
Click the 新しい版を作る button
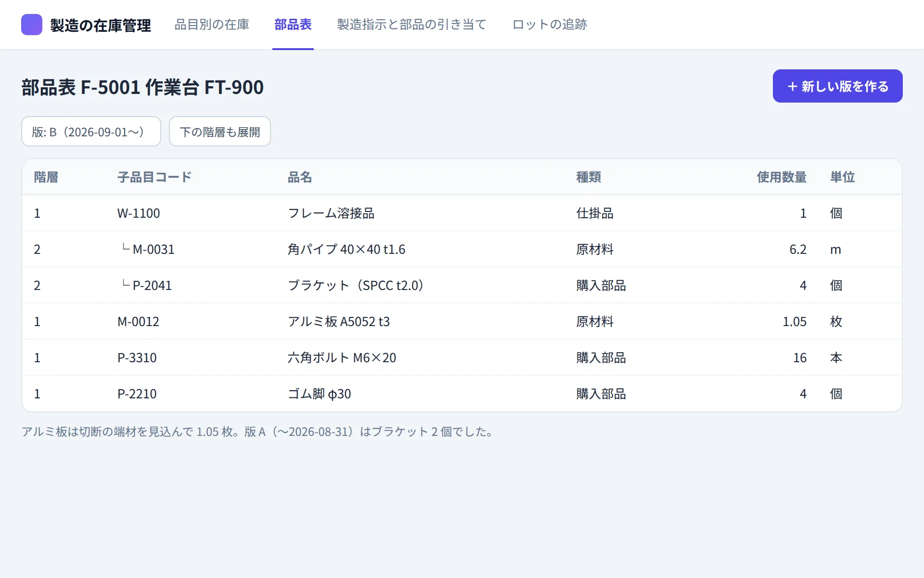837,86
